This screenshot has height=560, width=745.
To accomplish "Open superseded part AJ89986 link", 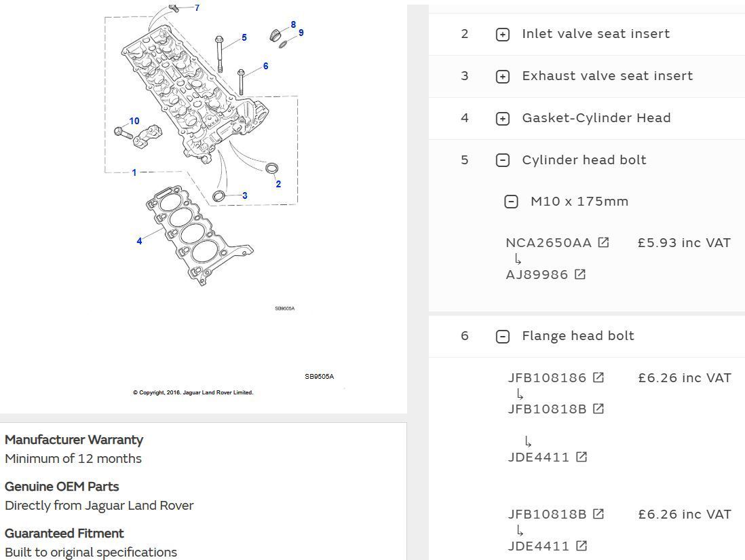I will [537, 274].
